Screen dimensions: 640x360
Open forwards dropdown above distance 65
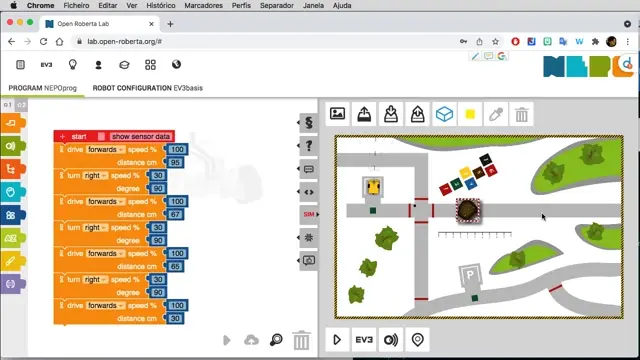[x=106, y=253]
